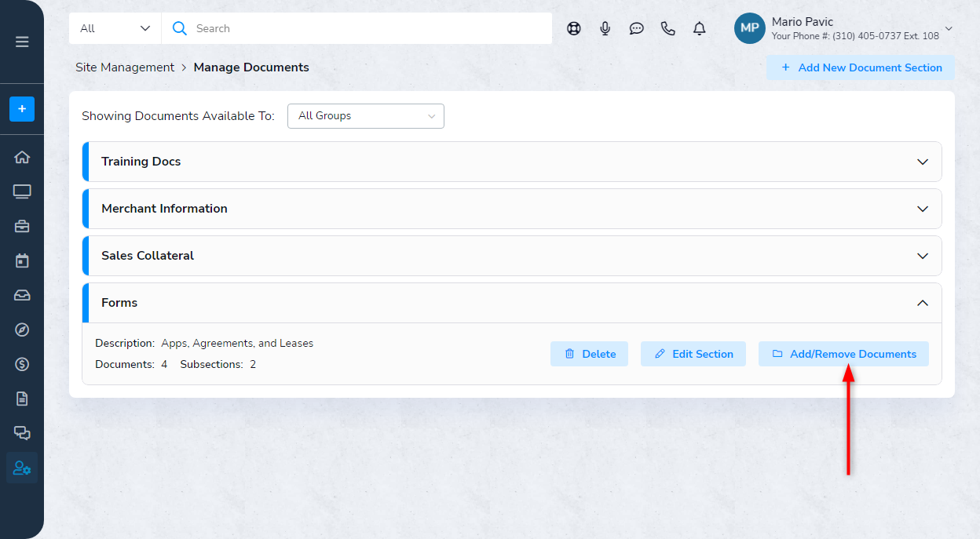Open the chat message icon in top bar

(x=637, y=28)
